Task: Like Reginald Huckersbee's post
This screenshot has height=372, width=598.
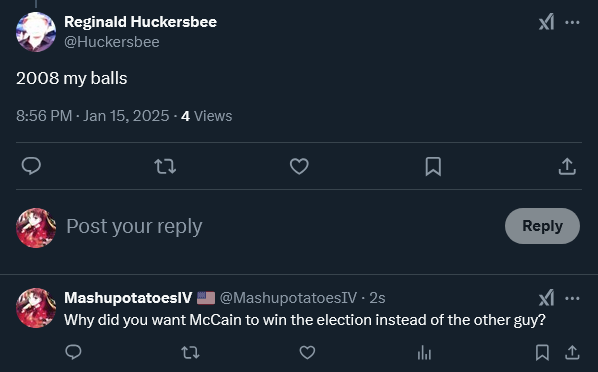Action: tap(299, 166)
